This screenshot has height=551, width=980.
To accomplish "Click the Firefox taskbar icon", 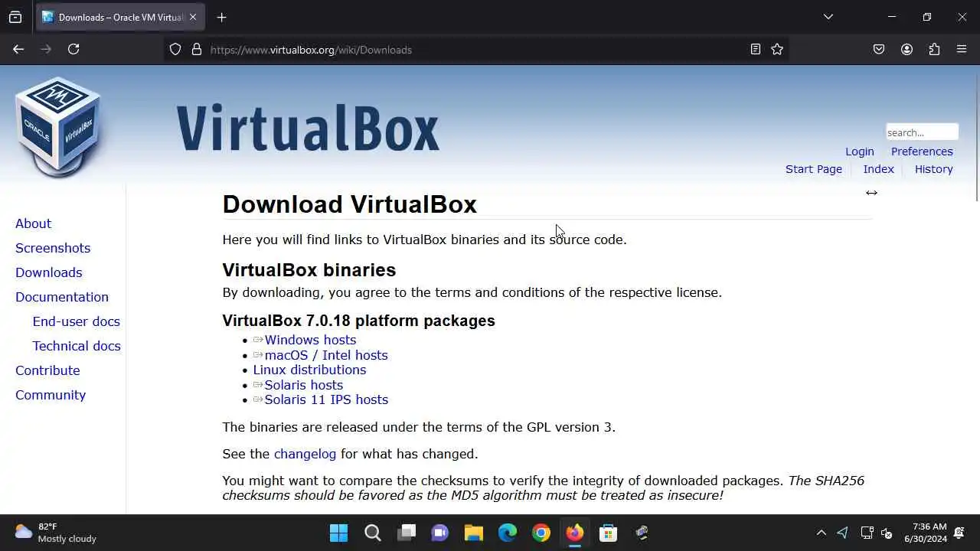I will pyautogui.click(x=575, y=533).
